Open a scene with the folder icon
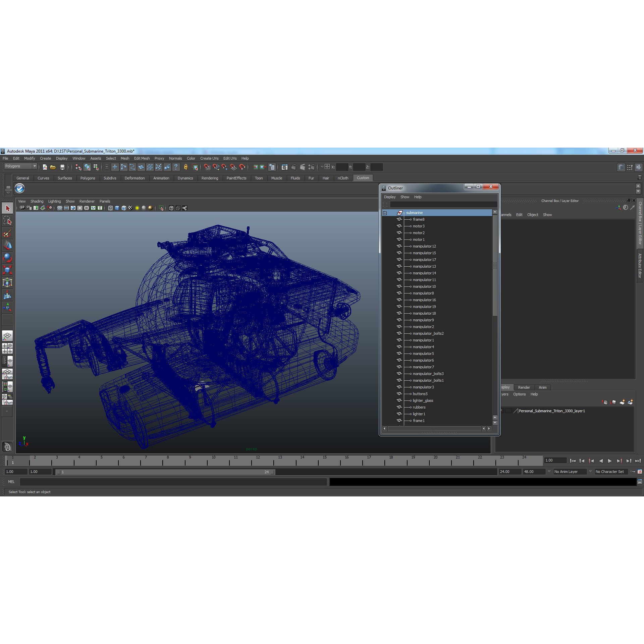This screenshot has height=644, width=644. tap(53, 167)
